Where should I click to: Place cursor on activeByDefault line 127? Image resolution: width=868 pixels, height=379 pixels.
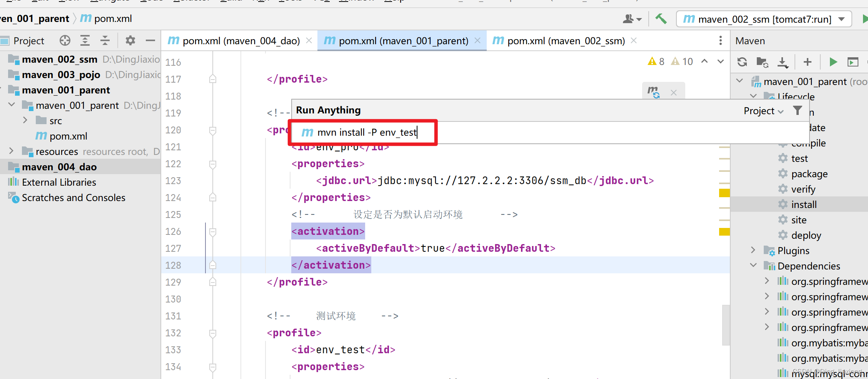point(436,248)
